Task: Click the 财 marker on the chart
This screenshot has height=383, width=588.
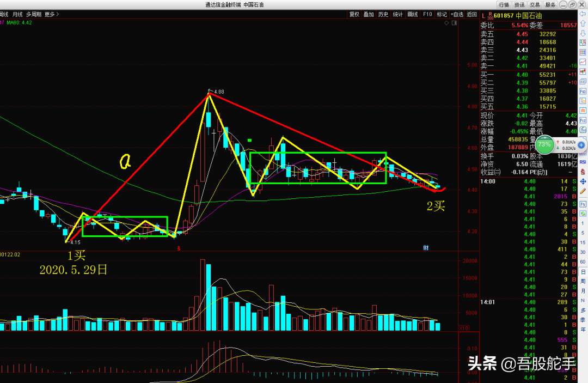Action: [x=426, y=247]
